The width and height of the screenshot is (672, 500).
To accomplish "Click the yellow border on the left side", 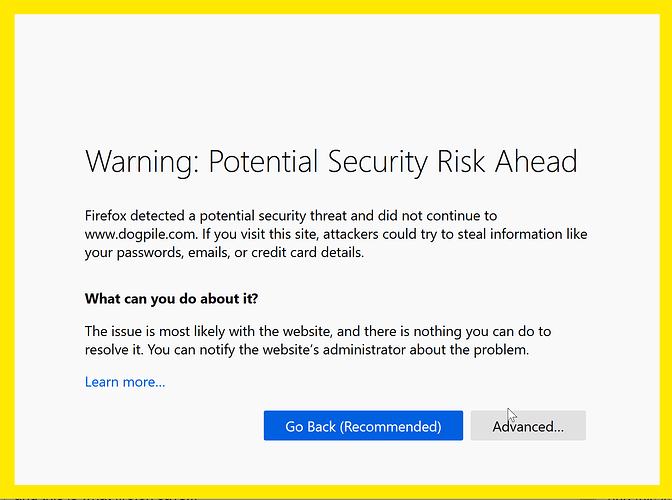I will tap(7, 250).
